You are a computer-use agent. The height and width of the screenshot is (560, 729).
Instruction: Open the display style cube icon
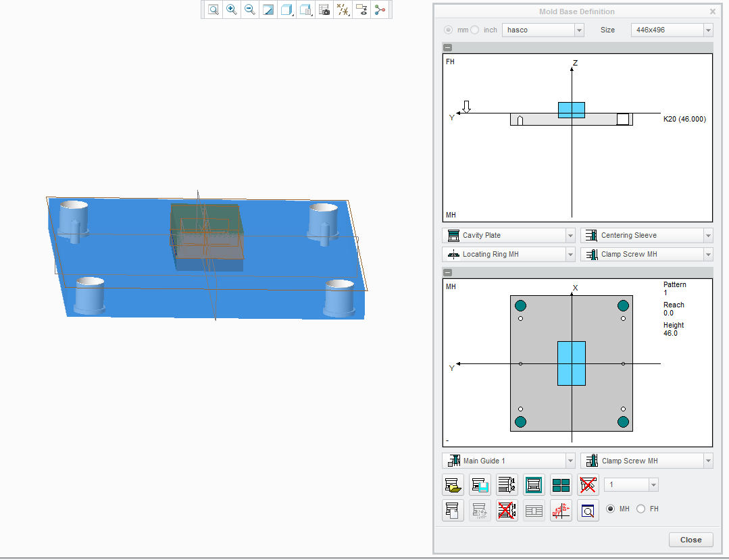287,9
